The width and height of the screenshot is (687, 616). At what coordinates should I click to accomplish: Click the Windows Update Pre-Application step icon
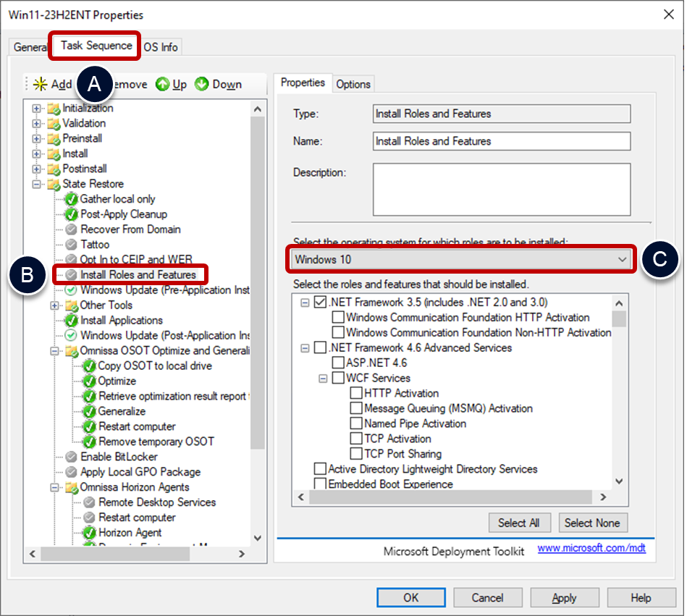[71, 290]
